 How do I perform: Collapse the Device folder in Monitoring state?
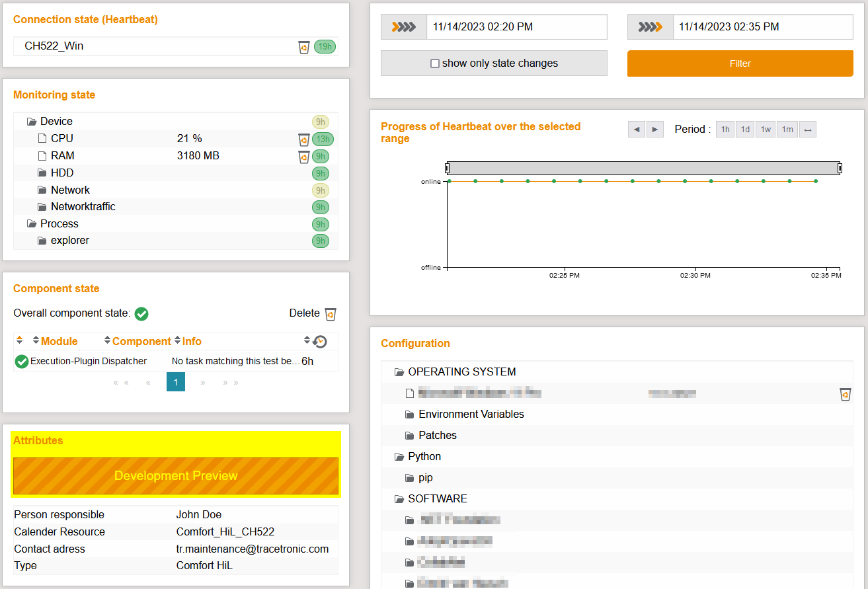coord(32,122)
